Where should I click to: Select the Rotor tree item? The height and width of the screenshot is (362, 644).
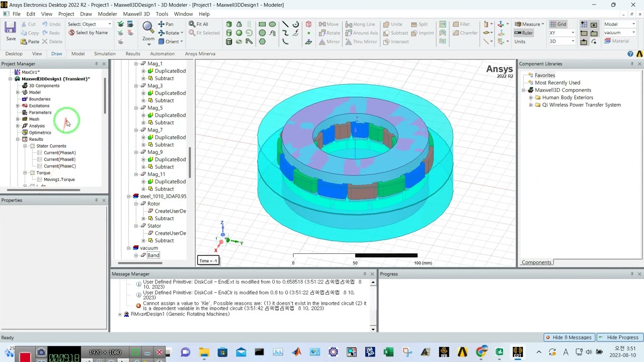pyautogui.click(x=153, y=204)
